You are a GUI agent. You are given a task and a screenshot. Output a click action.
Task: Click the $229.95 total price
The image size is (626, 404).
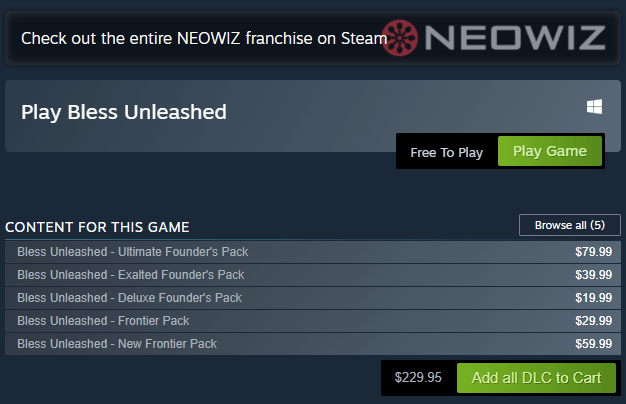point(418,377)
